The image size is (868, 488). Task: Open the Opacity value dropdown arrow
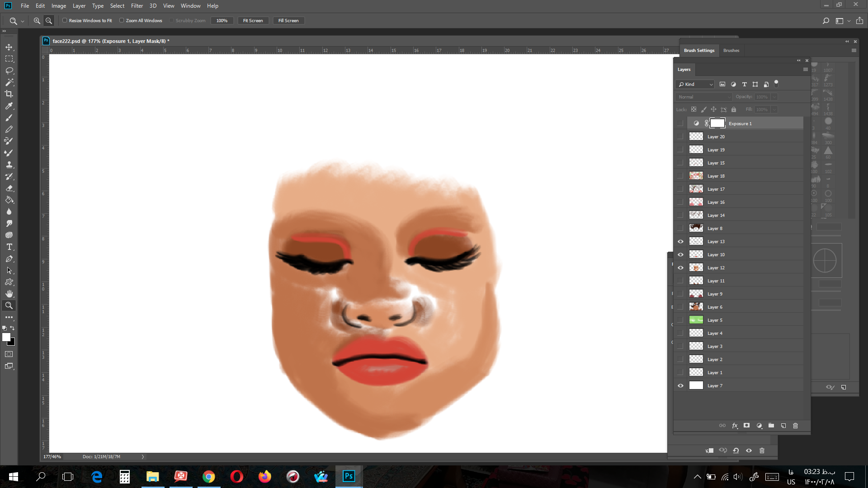click(774, 97)
